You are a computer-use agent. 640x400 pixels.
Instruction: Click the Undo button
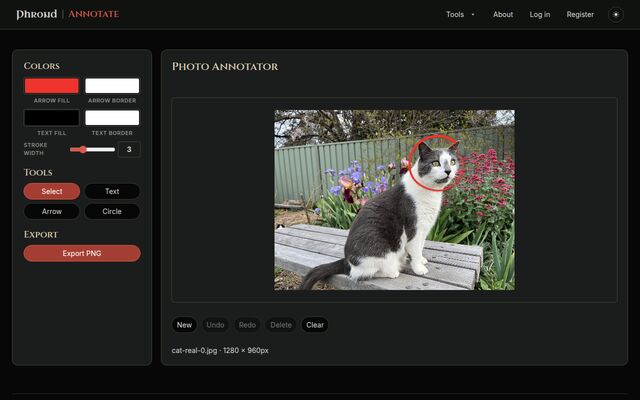[215, 325]
